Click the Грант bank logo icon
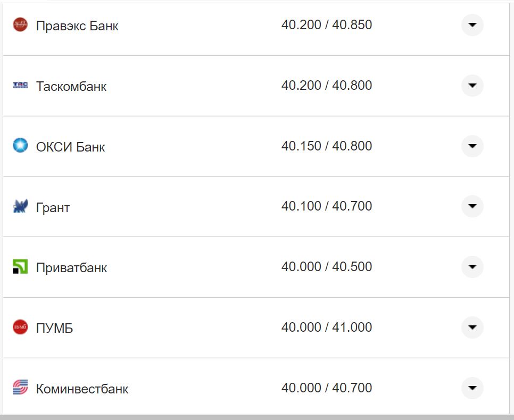Image resolution: width=514 pixels, height=420 pixels. coord(20,206)
